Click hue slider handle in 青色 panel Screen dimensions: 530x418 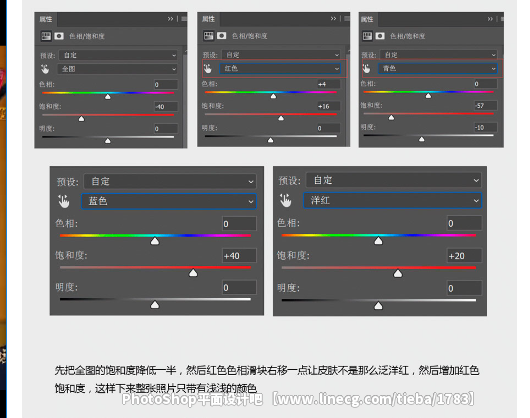[428, 96]
